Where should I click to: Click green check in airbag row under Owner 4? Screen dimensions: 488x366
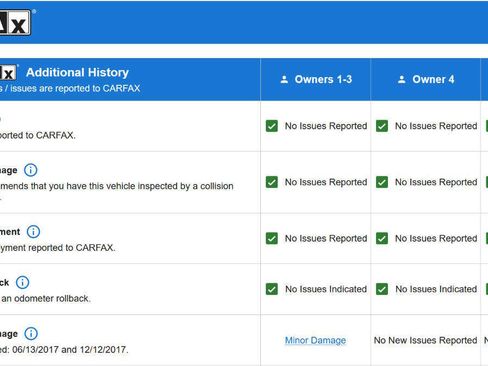382,238
